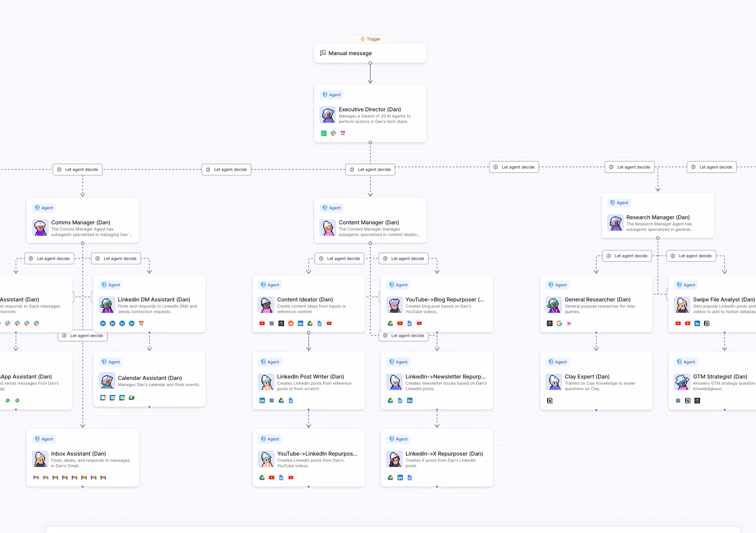Image resolution: width=756 pixels, height=533 pixels.
Task: Click the Notion icon on GTM Strategist card
Action: tap(688, 401)
